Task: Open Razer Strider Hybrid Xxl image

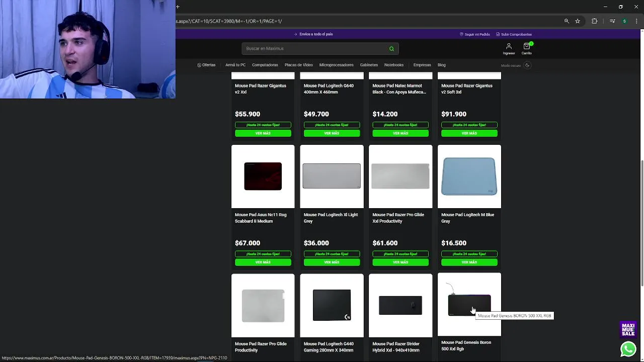Action: pos(400,306)
